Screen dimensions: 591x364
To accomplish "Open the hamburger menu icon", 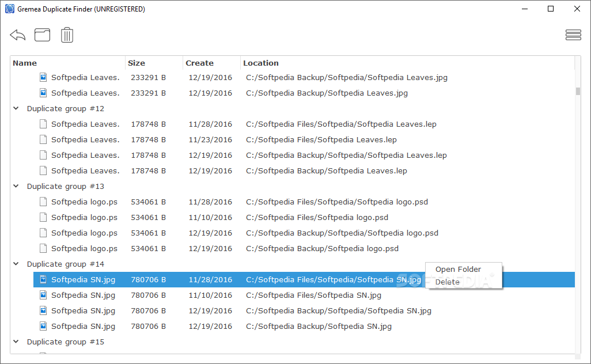I will (x=573, y=35).
